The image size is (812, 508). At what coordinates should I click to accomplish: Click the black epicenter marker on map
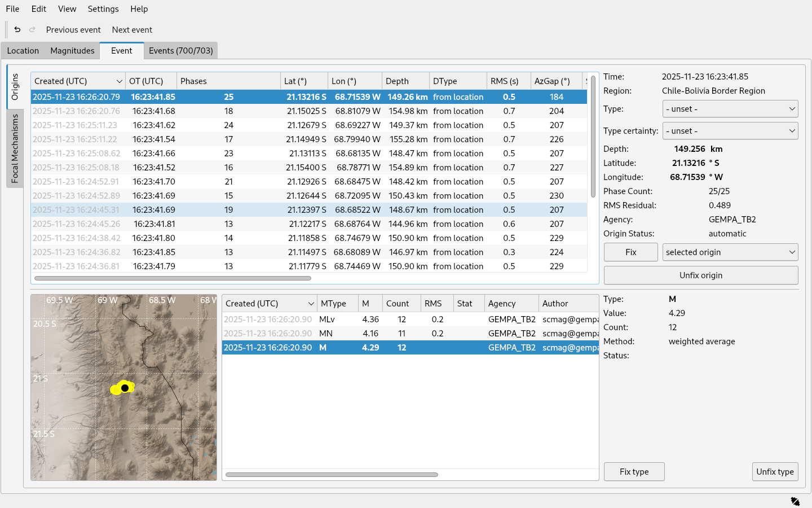[x=125, y=388]
